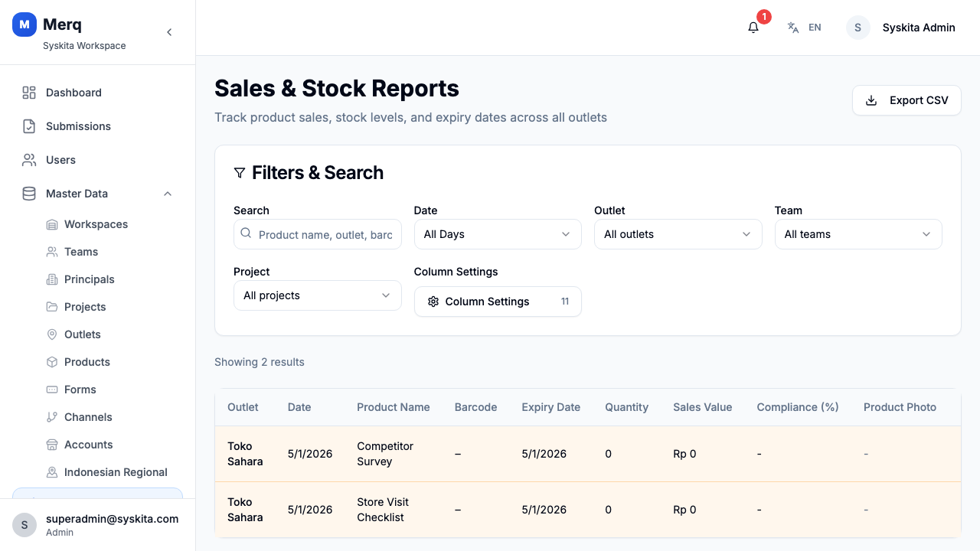Click the Products box icon
The image size is (980, 551).
[x=52, y=362]
